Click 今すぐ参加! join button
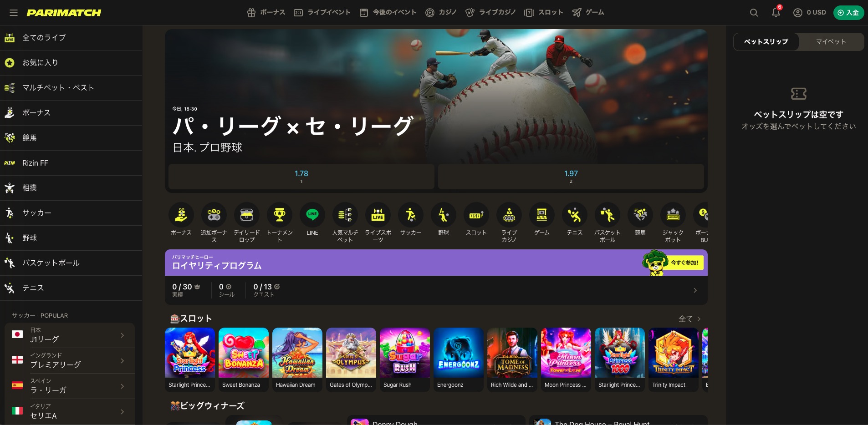Image resolution: width=868 pixels, height=425 pixels. [684, 263]
